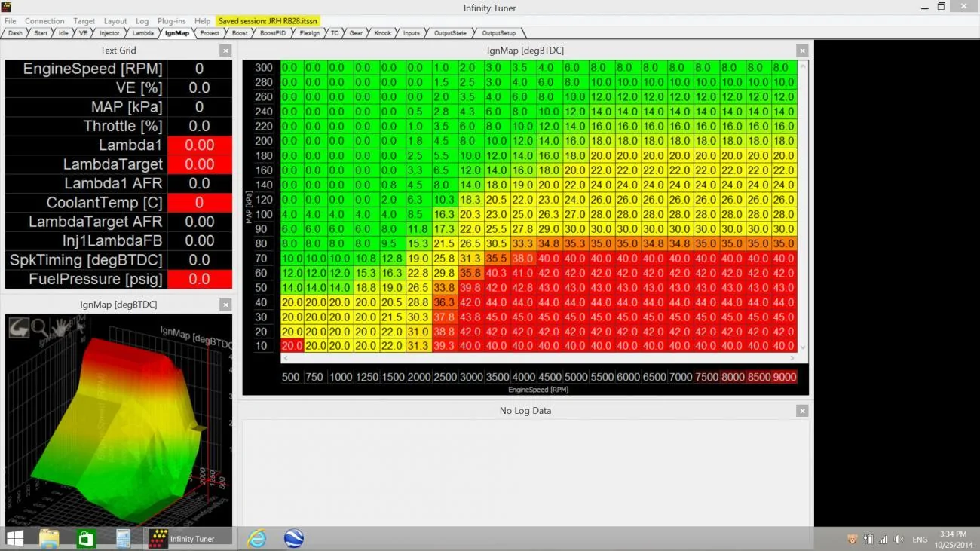The image size is (980, 551).
Task: Open File Explorer from the taskbar
Action: coord(49,538)
